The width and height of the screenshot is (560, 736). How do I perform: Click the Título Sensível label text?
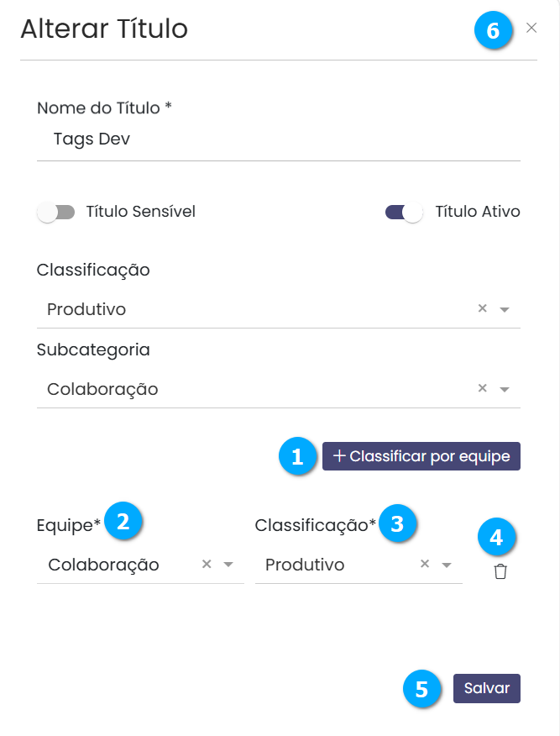click(x=141, y=212)
